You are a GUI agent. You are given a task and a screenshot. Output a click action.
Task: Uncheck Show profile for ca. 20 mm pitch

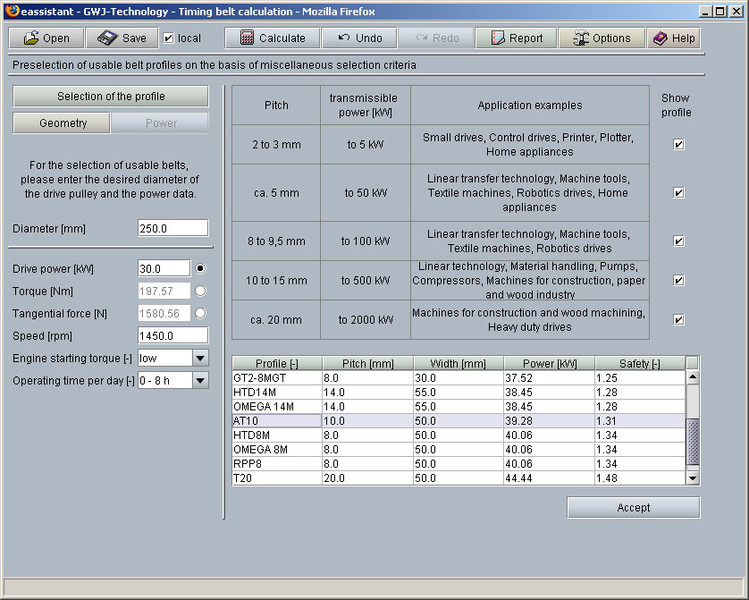(679, 320)
